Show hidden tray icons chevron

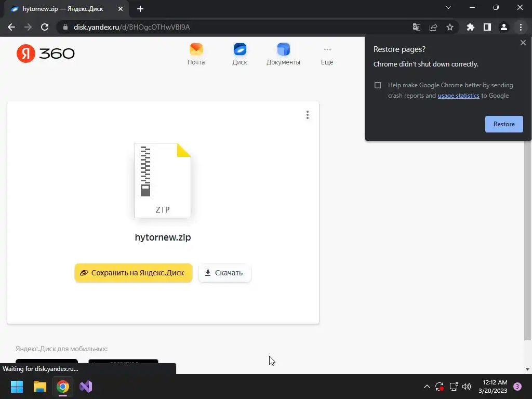click(x=427, y=387)
